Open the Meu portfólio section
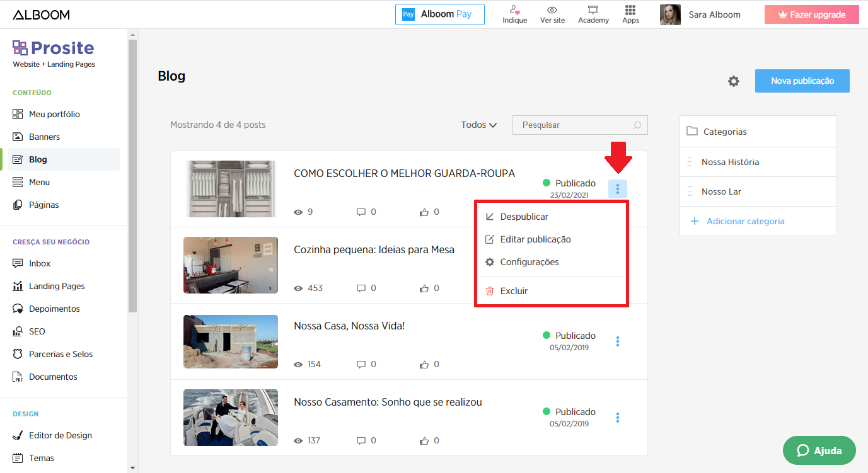This screenshot has width=868, height=473. pos(55,114)
